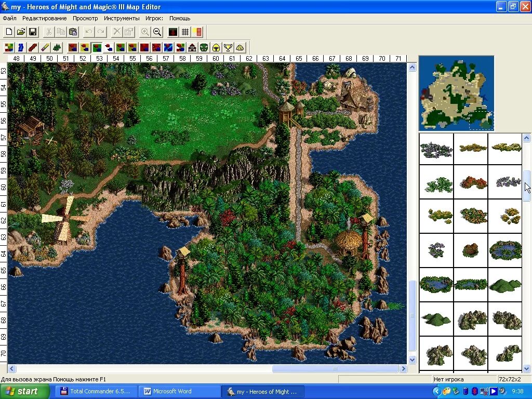Image resolution: width=532 pixels, height=399 pixels.
Task: Open the Windows start menu
Action: click(x=24, y=392)
